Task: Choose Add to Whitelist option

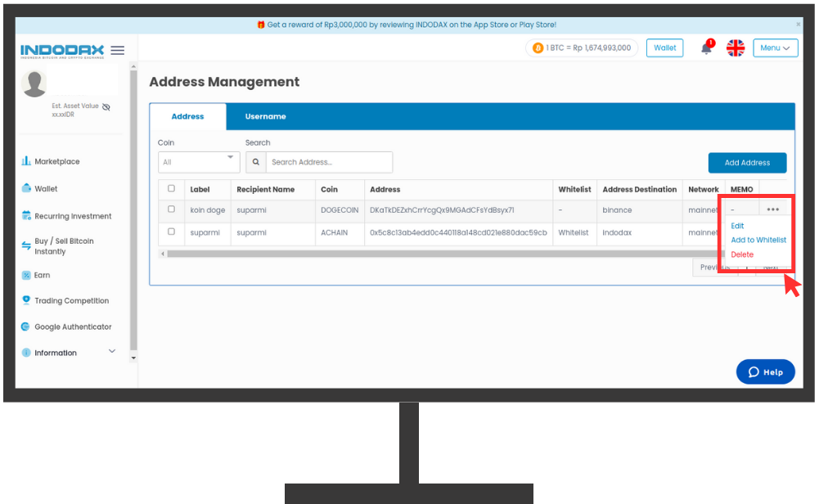Action: (758, 240)
